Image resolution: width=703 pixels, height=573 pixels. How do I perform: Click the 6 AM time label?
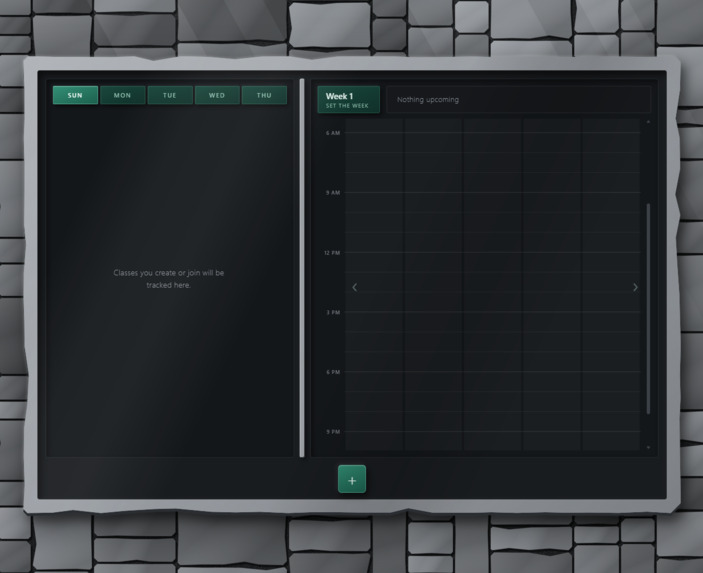(333, 133)
